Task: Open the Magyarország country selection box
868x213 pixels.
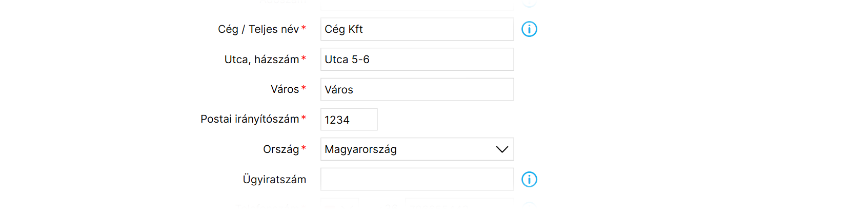Action: pos(417,149)
